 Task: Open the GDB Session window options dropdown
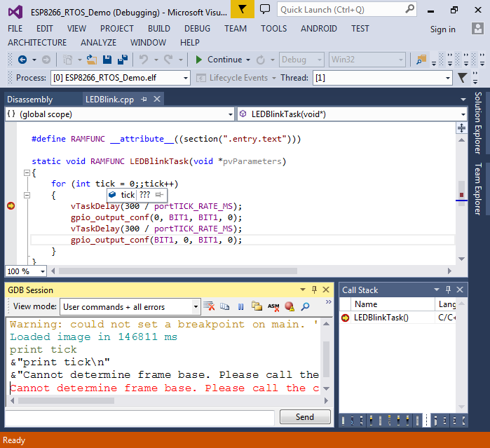303,290
